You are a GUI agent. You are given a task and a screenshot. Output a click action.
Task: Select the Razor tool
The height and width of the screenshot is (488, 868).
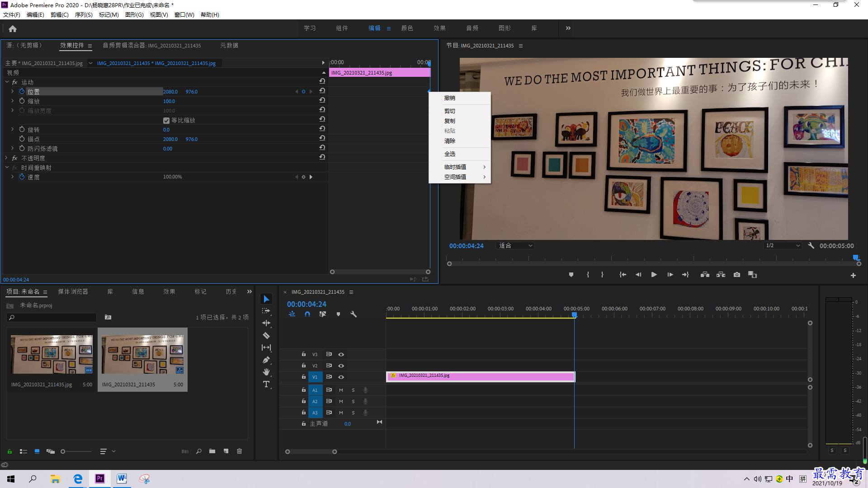pyautogui.click(x=266, y=335)
